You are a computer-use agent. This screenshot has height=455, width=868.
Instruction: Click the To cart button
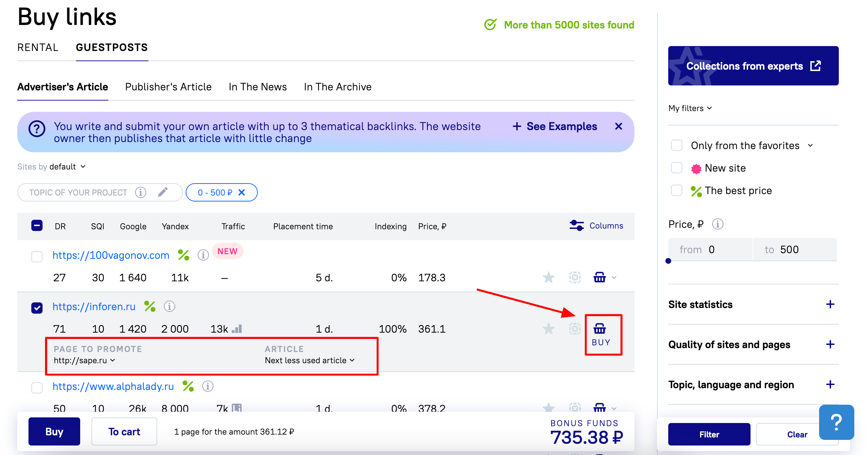click(x=124, y=431)
